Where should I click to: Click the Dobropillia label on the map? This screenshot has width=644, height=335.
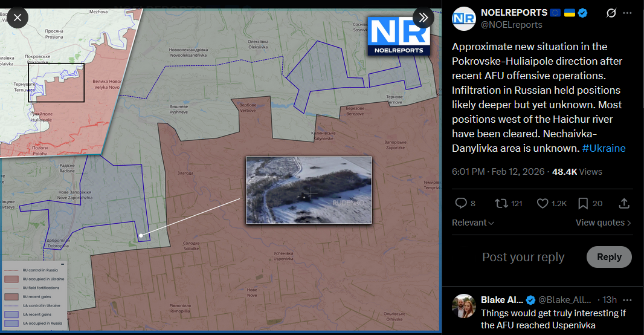(x=58, y=243)
